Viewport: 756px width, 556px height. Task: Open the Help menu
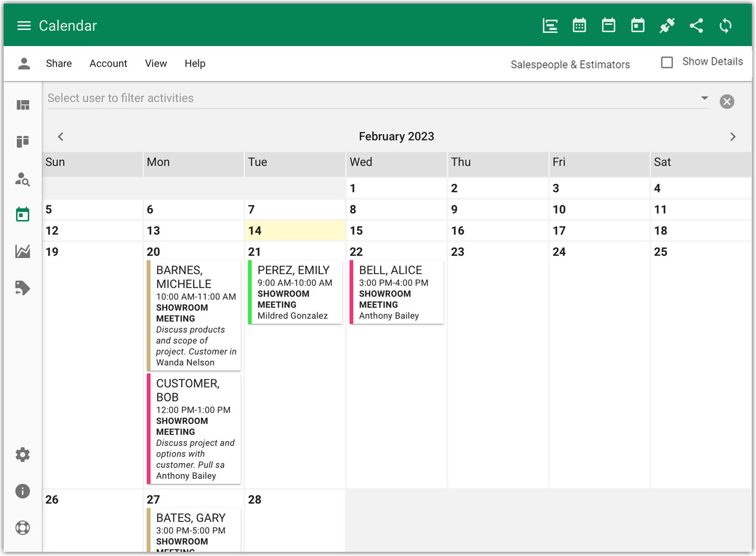pyautogui.click(x=195, y=63)
